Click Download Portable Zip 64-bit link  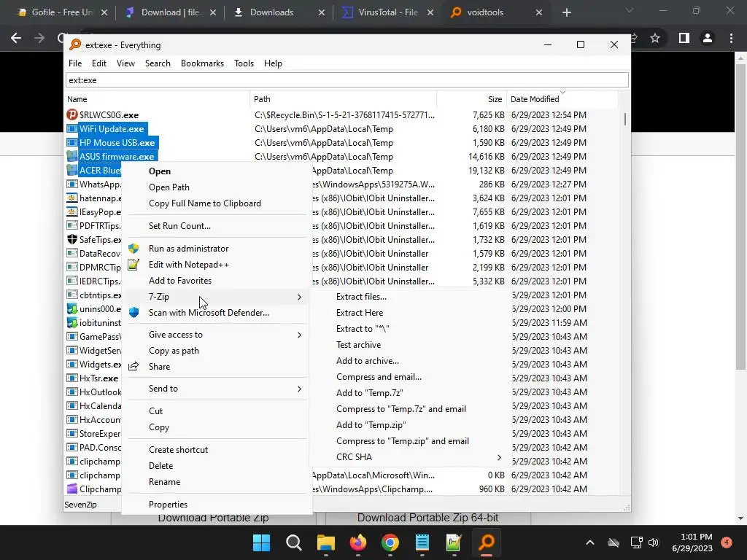pyautogui.click(x=427, y=518)
